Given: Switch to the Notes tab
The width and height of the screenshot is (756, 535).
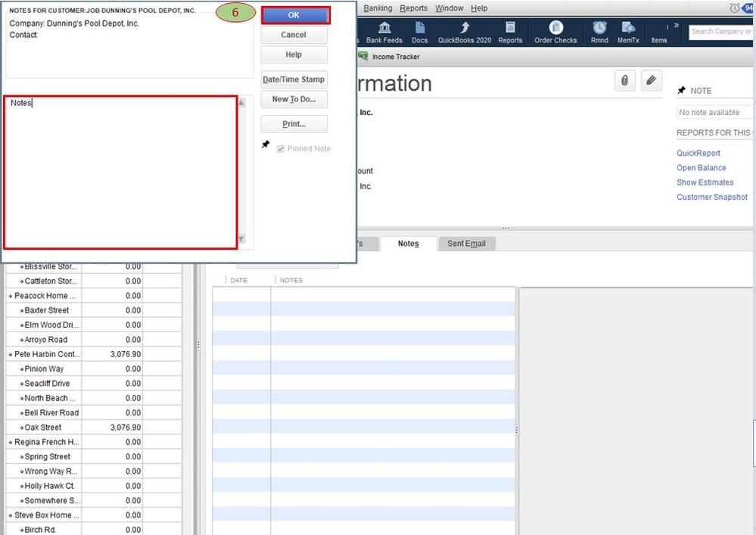Looking at the screenshot, I should tap(409, 244).
